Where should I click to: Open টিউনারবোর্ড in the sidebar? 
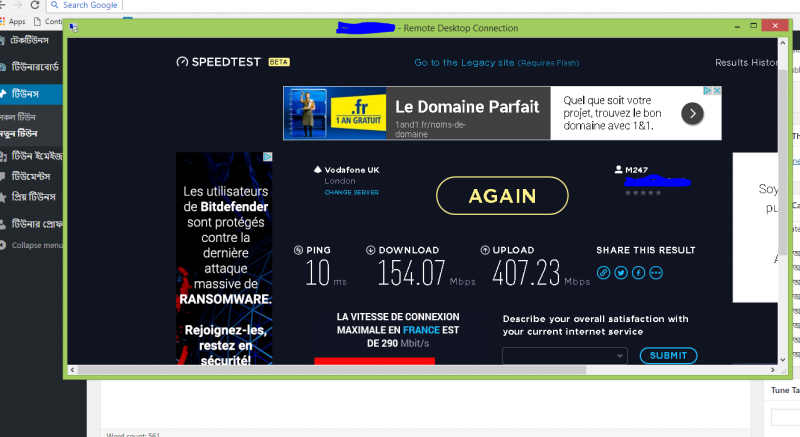click(x=31, y=67)
